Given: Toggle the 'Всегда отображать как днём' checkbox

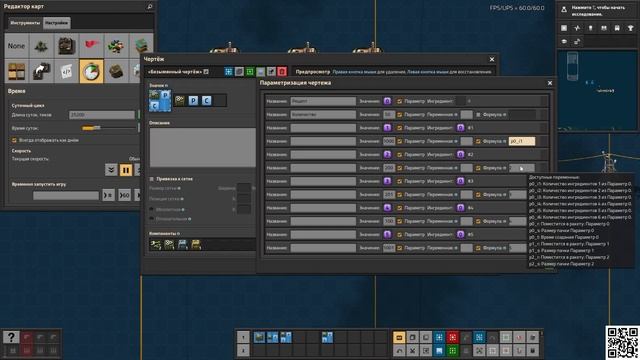Looking at the screenshot, I should click(x=14, y=140).
